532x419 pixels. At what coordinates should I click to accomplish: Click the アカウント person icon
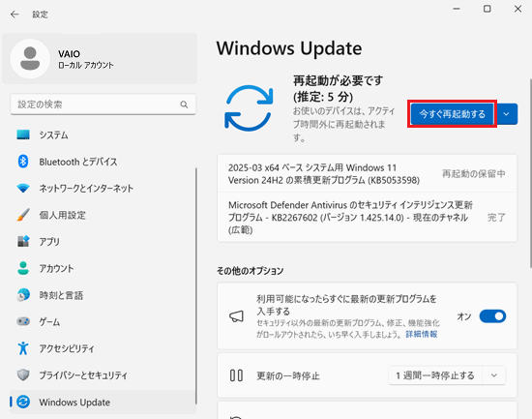click(x=23, y=268)
